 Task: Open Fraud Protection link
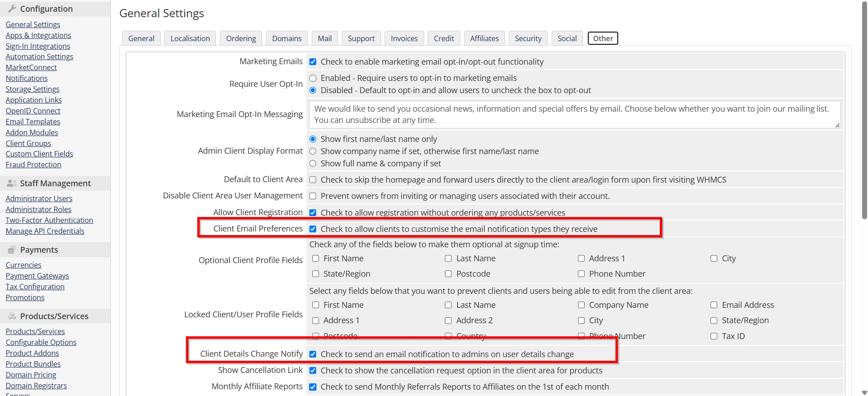[x=33, y=165]
